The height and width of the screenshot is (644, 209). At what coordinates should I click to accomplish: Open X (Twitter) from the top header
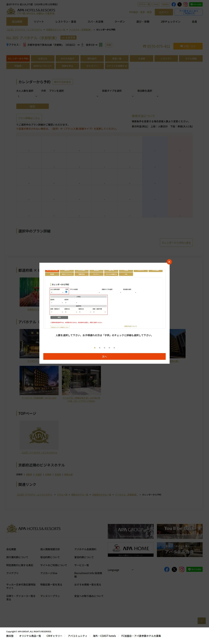(x=180, y=5)
